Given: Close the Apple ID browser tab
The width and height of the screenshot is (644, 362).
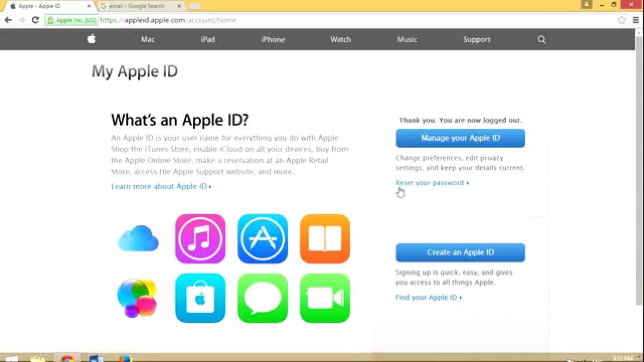Looking at the screenshot, I should point(89,7).
